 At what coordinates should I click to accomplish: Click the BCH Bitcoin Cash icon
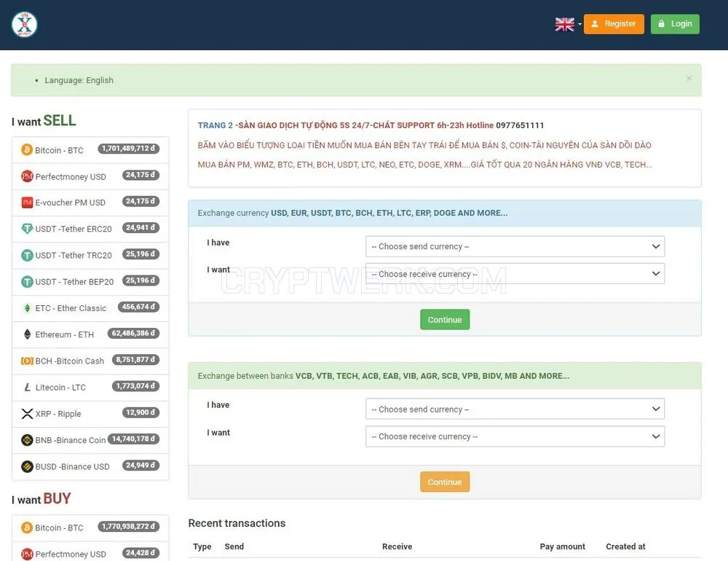[27, 361]
